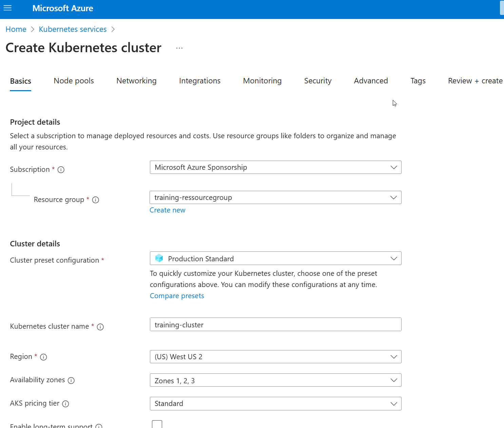Open the Azure portal hamburger menu
Screen dimensions: 504x428
tap(7, 8)
